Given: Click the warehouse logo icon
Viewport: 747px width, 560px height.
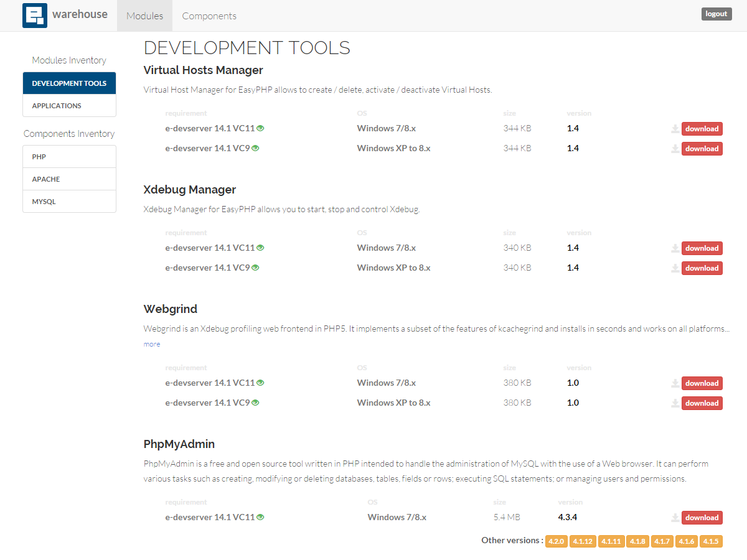Looking at the screenshot, I should click(x=34, y=15).
